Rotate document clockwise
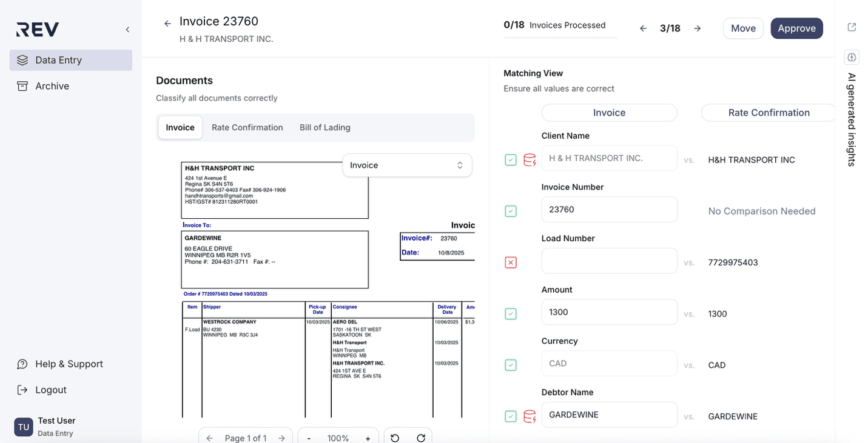This screenshot has height=443, width=868. pyautogui.click(x=421, y=438)
